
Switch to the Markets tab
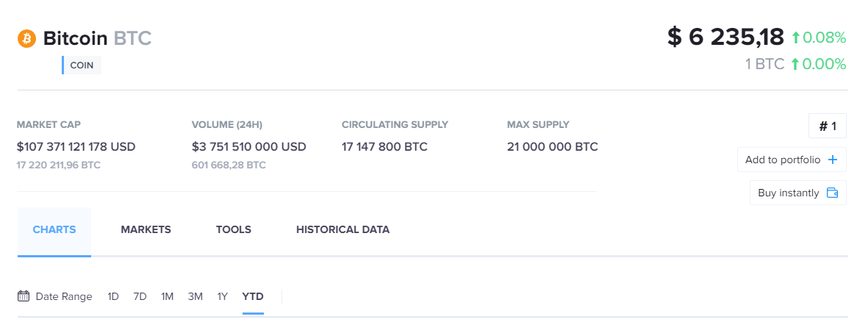click(146, 229)
